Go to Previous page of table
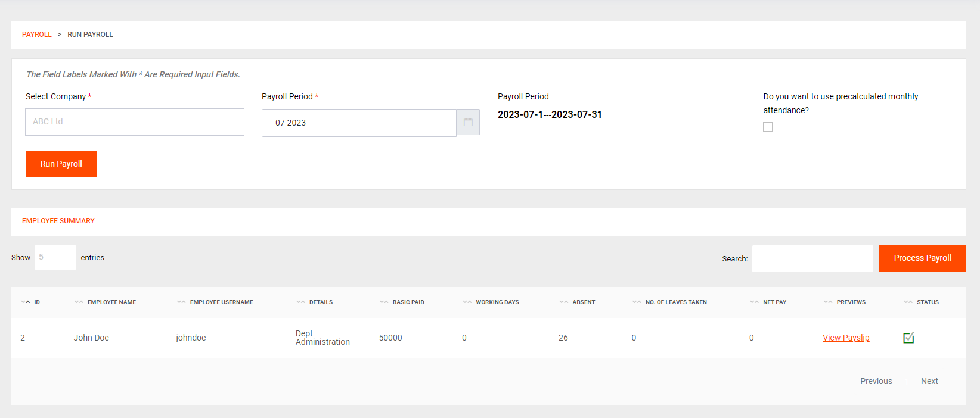The width and height of the screenshot is (980, 418). [x=876, y=381]
